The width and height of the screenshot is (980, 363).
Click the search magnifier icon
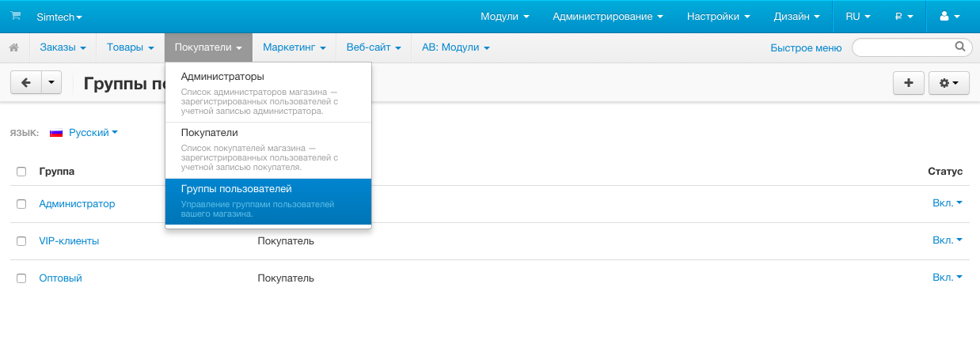pos(960,47)
